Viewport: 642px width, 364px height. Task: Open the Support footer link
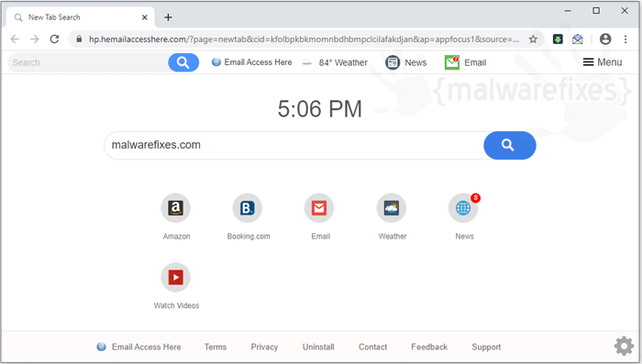click(x=486, y=347)
